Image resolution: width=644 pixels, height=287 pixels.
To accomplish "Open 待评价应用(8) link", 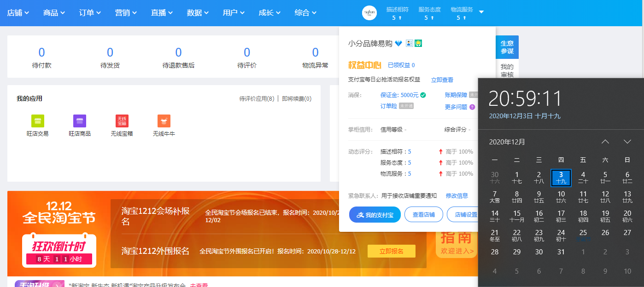I will point(257,98).
